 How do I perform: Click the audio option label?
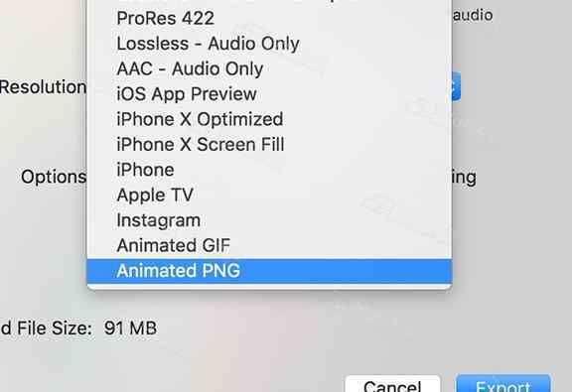tap(473, 15)
